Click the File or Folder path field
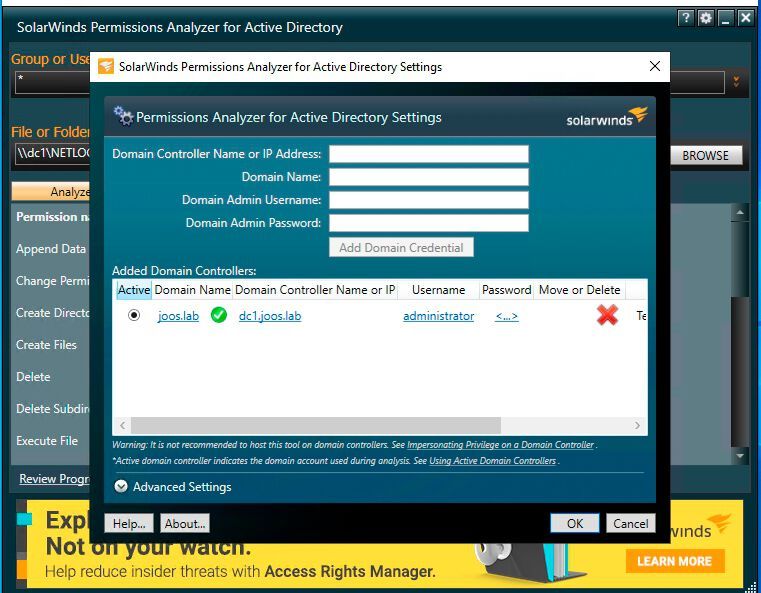The image size is (761, 593). pyautogui.click(x=53, y=153)
